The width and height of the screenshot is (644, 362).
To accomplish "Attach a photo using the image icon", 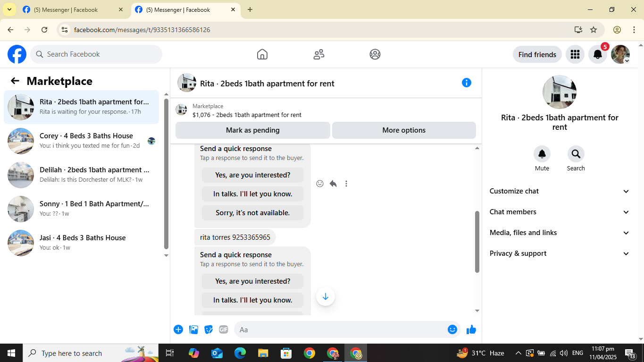I will 193,329.
